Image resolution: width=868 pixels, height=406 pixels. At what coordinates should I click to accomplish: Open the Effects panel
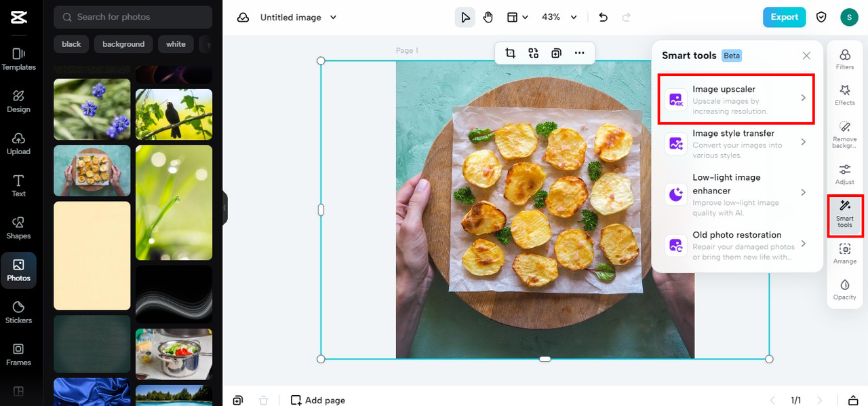845,95
